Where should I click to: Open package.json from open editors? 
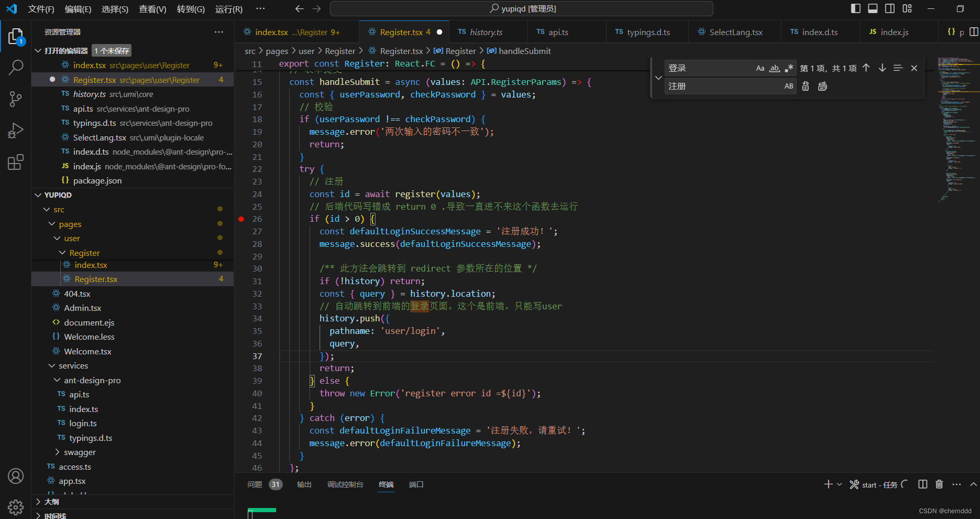[x=97, y=180]
